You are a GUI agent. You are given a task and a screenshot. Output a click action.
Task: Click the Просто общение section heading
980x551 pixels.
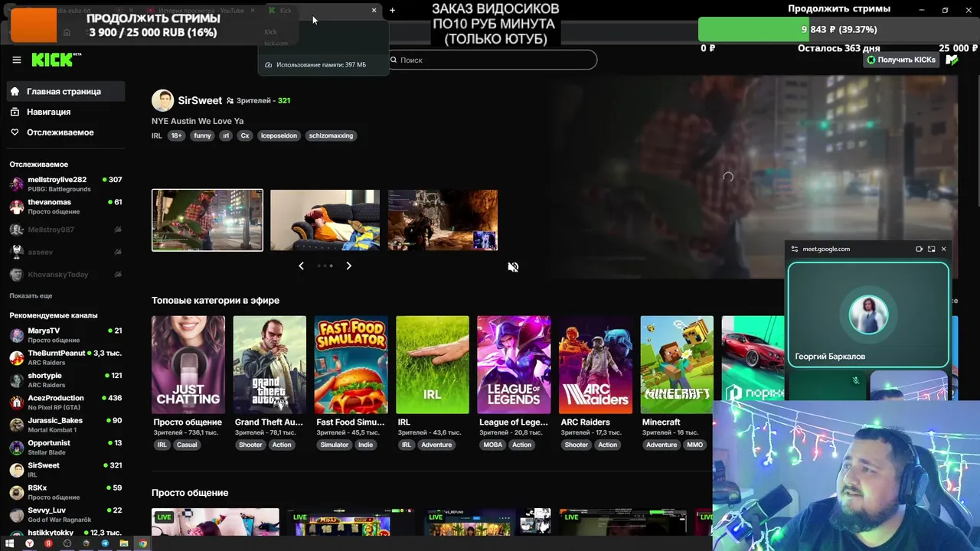click(x=190, y=493)
